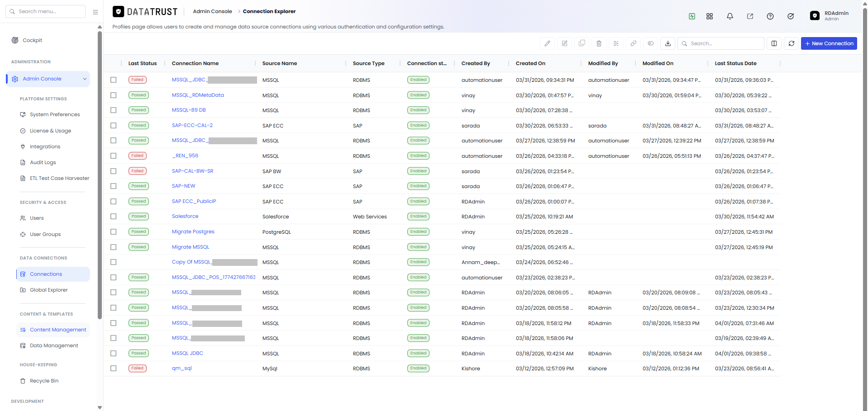Click New Connection button
868x411 pixels.
[x=829, y=43]
